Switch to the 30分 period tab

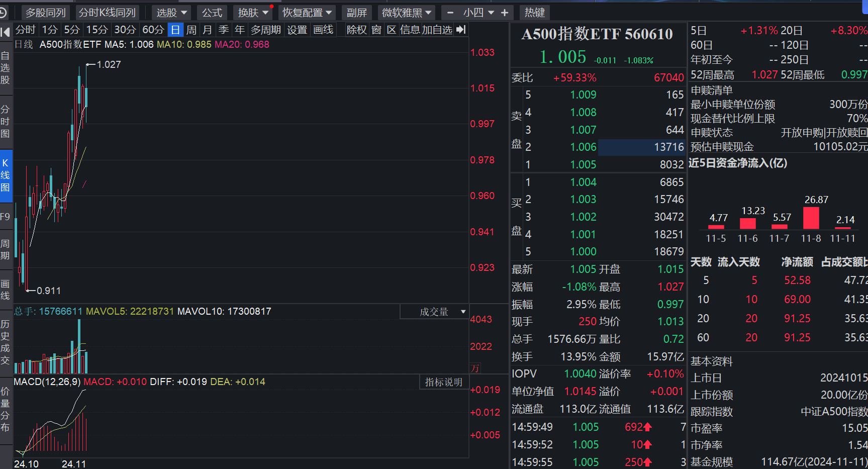coord(125,30)
